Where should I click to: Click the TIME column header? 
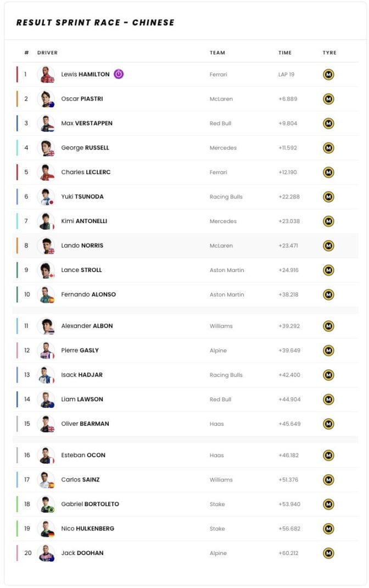pos(285,53)
